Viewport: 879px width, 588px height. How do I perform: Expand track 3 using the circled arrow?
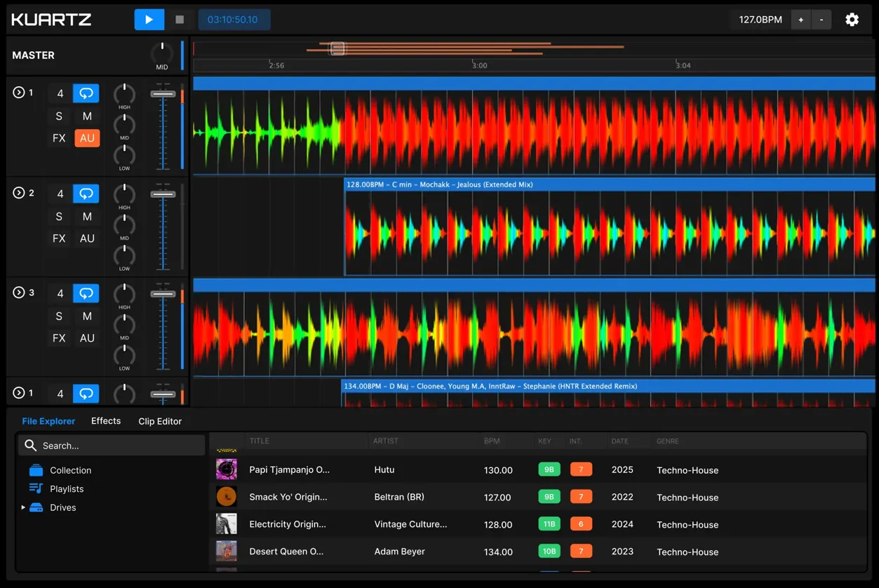19,293
